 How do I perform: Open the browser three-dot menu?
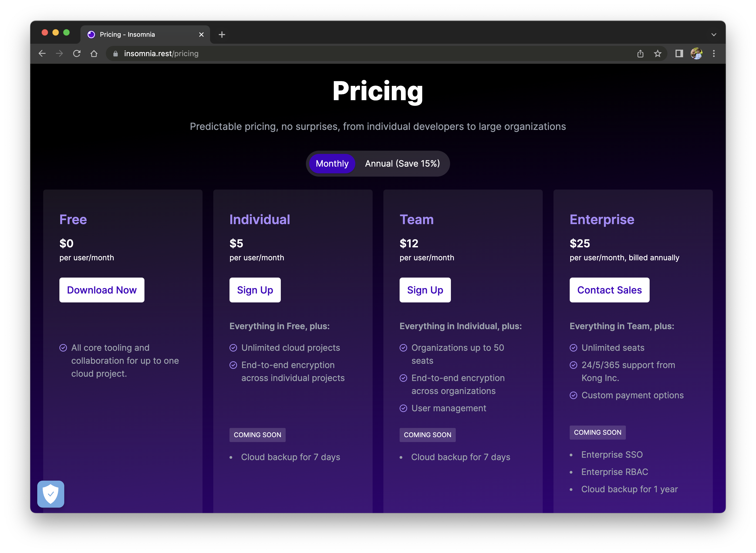714,53
